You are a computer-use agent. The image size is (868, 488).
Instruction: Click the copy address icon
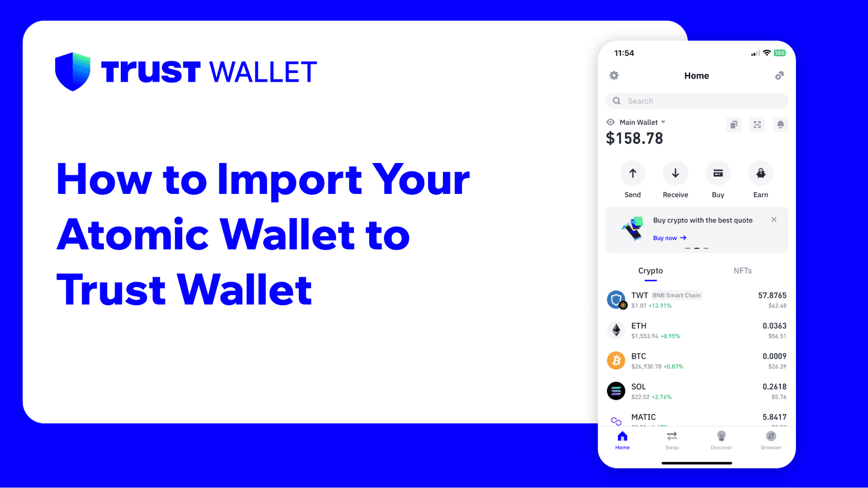(x=733, y=123)
